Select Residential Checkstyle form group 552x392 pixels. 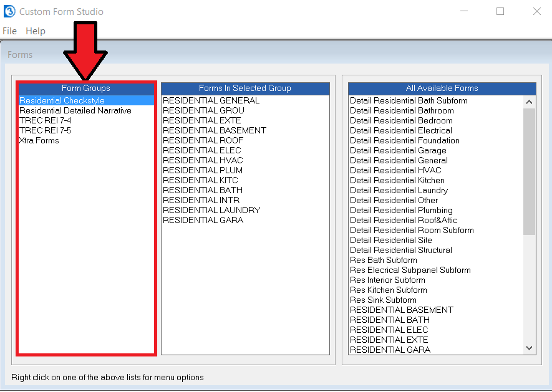86,100
